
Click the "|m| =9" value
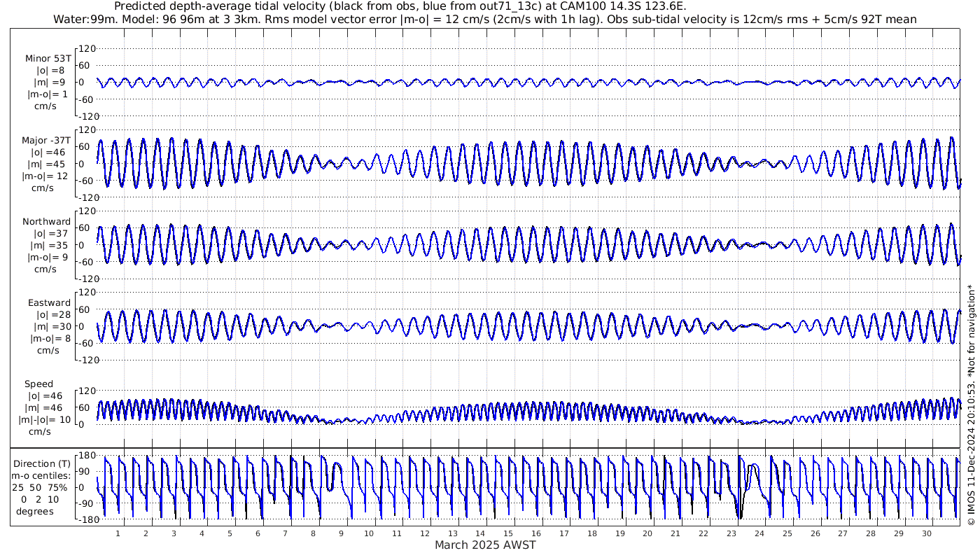point(50,83)
